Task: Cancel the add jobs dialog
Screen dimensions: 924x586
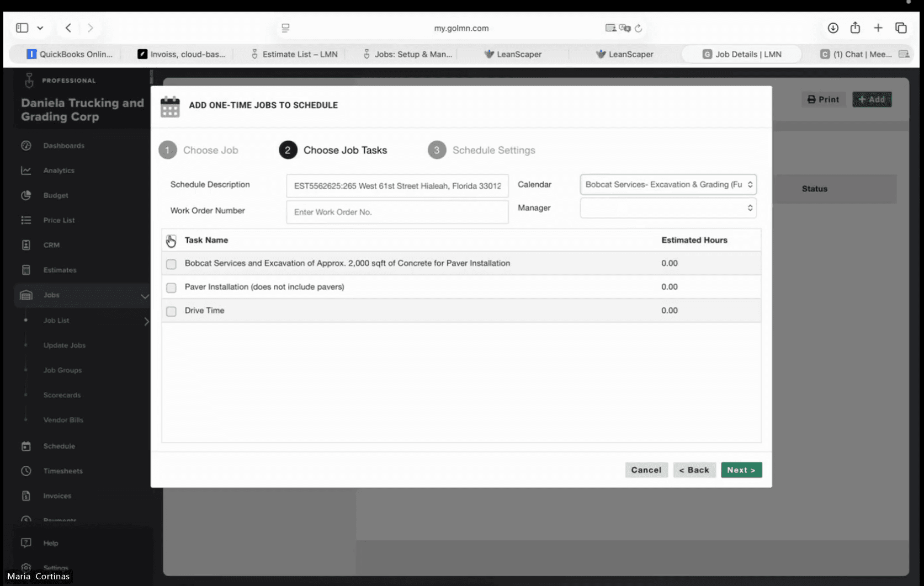Action: (x=646, y=470)
